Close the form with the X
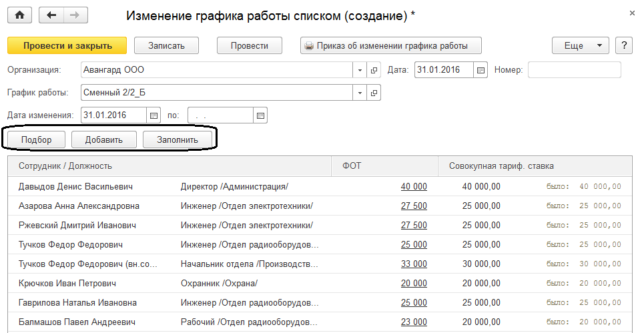This screenshot has height=333, width=644. click(x=632, y=13)
